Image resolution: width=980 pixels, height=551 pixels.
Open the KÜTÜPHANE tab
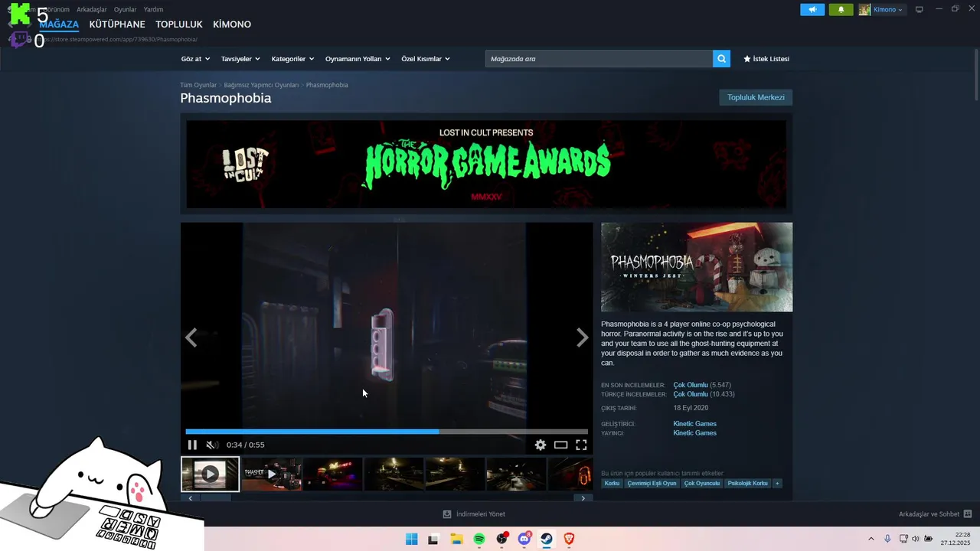point(117,24)
